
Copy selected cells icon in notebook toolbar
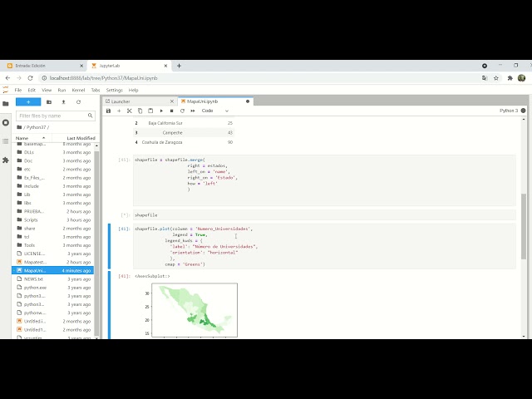coord(140,111)
